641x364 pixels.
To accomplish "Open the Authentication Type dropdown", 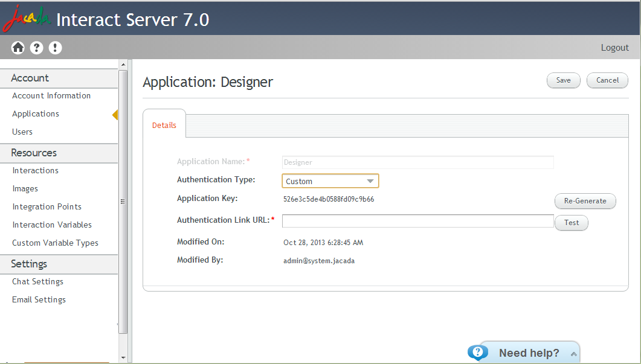I will [x=330, y=181].
